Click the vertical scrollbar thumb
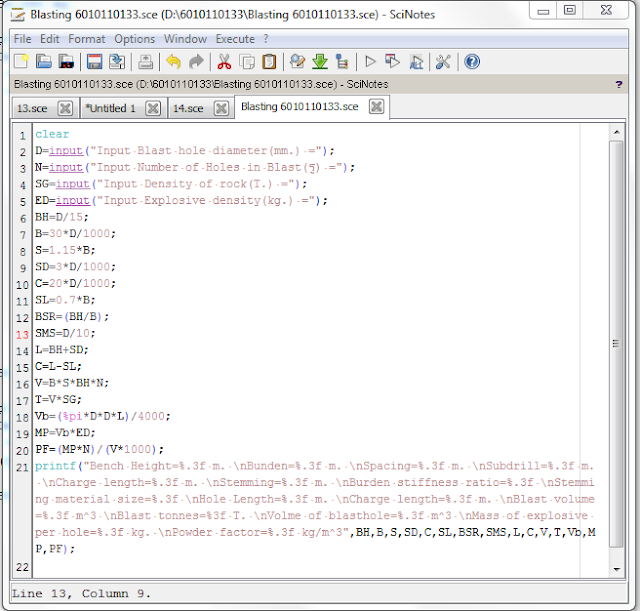Screen dimensions: 640x611 (x=616, y=344)
